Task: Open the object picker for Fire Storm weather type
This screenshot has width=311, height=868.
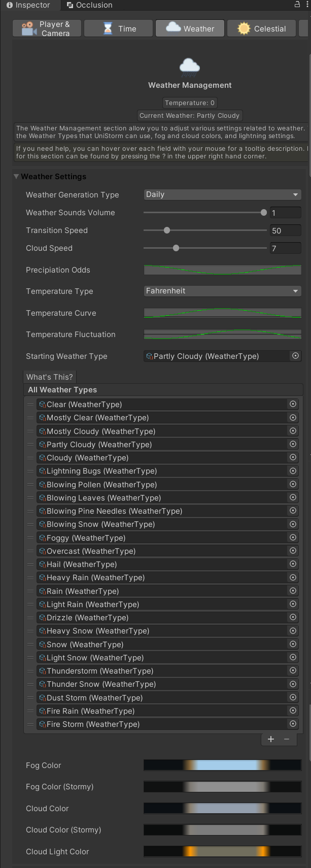Action: click(x=293, y=724)
